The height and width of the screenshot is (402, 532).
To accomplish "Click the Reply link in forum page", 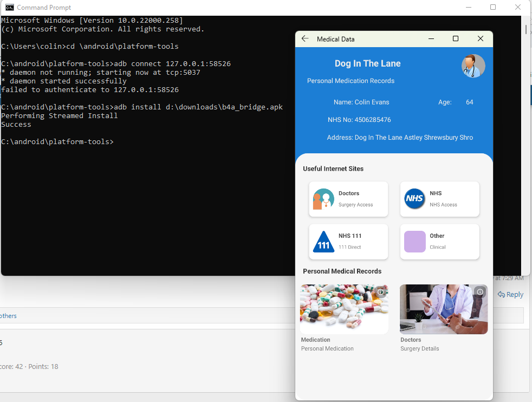I will pyautogui.click(x=510, y=295).
